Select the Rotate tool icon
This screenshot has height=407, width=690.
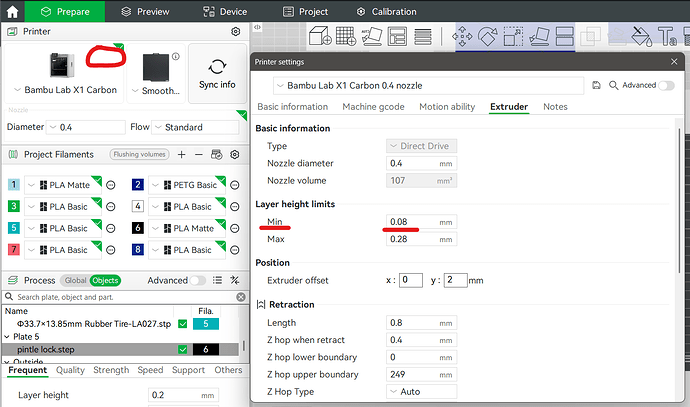488,36
